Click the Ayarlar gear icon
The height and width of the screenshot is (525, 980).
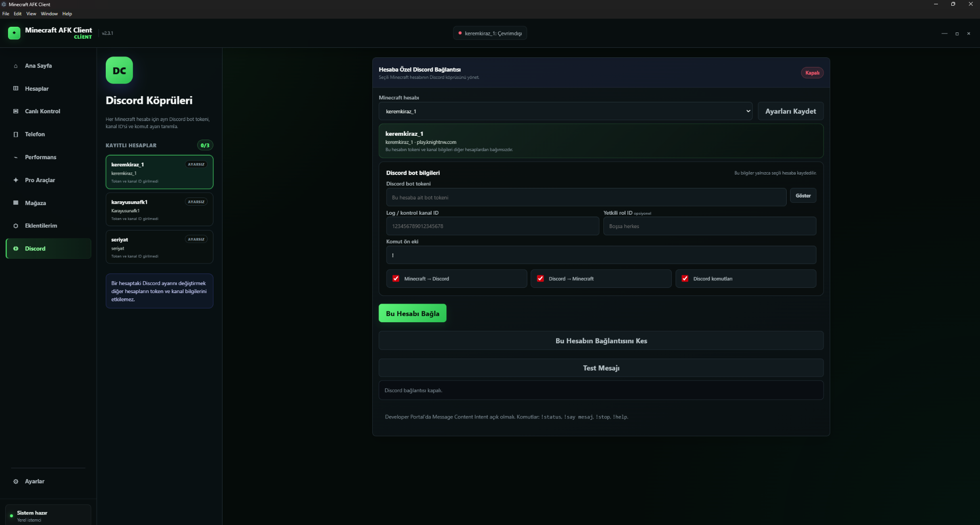pos(16,481)
